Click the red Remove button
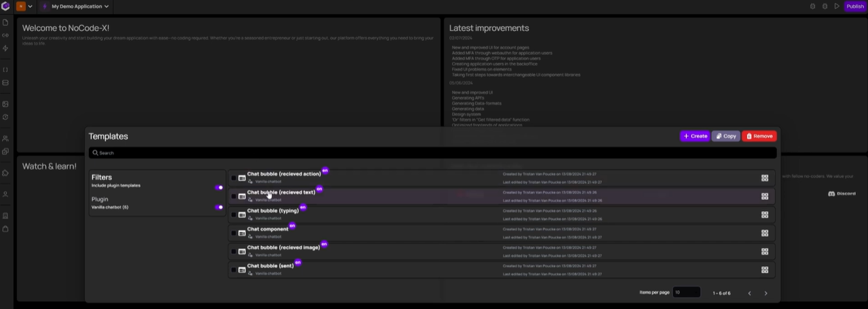The width and height of the screenshot is (868, 309). pos(759,136)
